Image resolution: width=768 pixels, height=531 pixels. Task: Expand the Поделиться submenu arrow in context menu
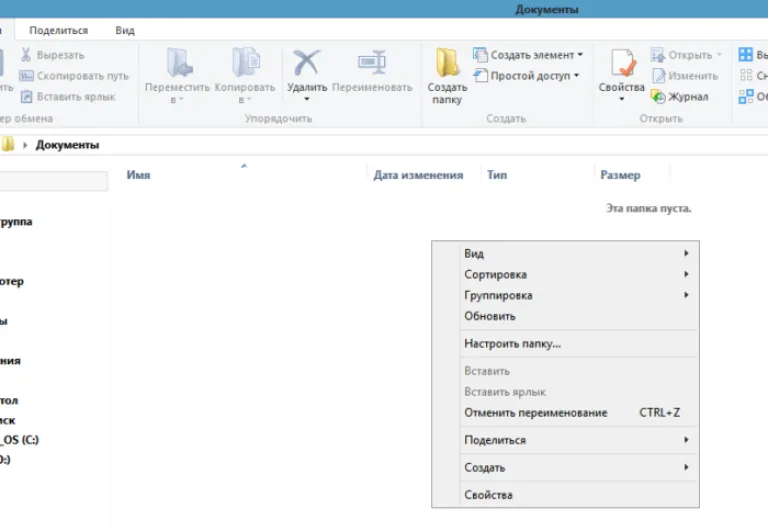[x=686, y=440]
